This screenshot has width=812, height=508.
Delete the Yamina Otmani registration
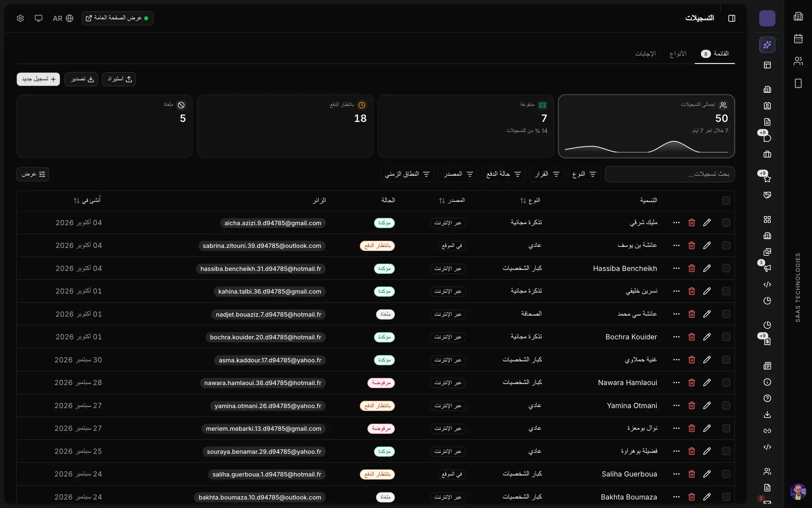click(x=692, y=405)
